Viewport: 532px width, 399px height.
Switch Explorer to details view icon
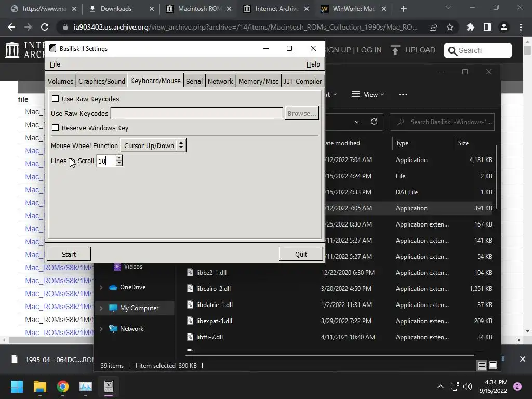482,365
